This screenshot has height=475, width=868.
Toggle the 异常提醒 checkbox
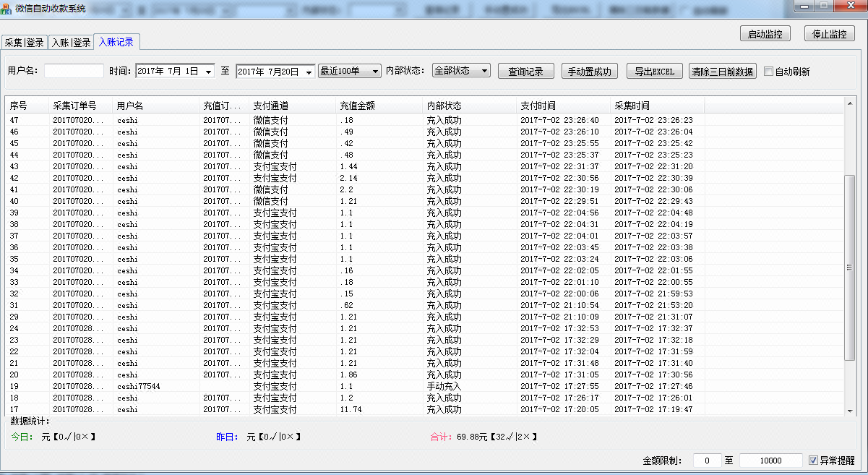pos(813,461)
